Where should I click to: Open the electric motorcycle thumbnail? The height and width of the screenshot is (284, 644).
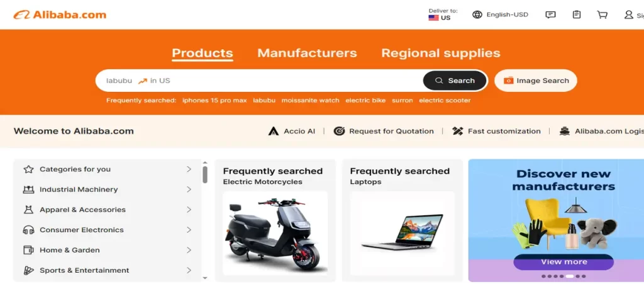click(275, 233)
